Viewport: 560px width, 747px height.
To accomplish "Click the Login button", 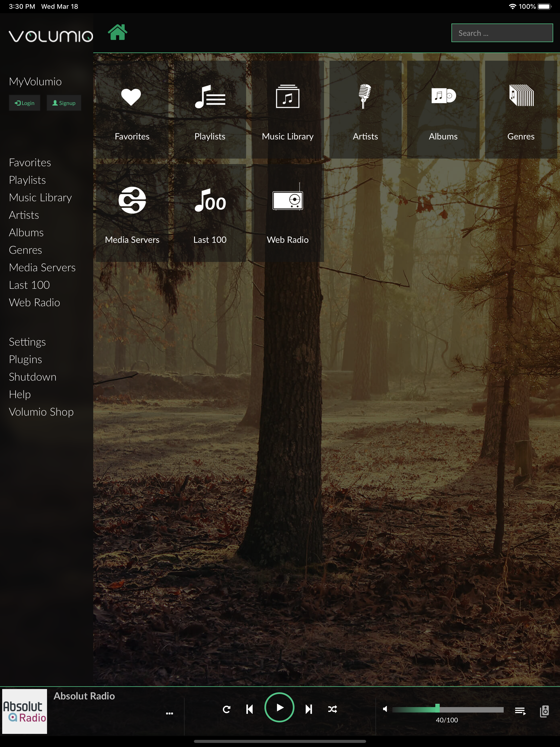I will pyautogui.click(x=25, y=103).
